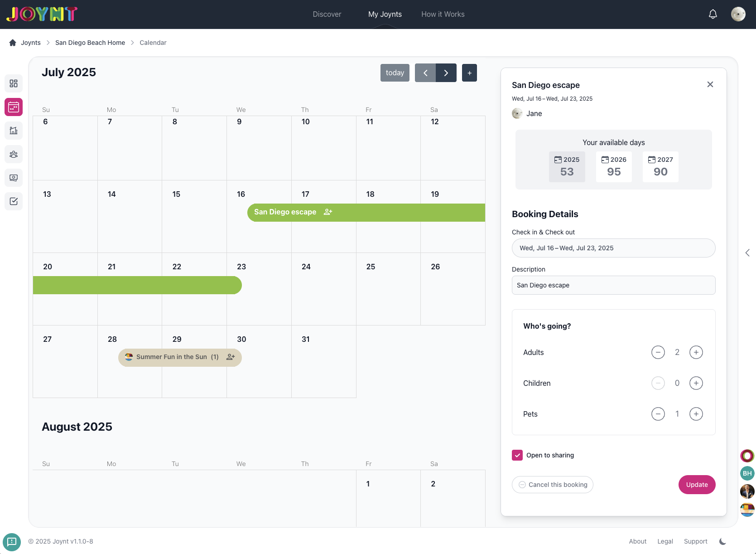Select the calendar icon in sidebar
This screenshot has height=554, width=756.
[14, 107]
